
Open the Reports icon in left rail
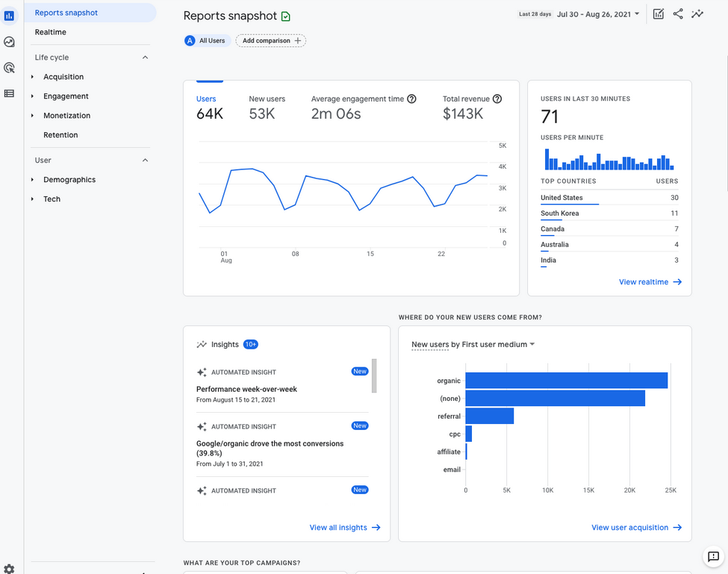[x=9, y=16]
